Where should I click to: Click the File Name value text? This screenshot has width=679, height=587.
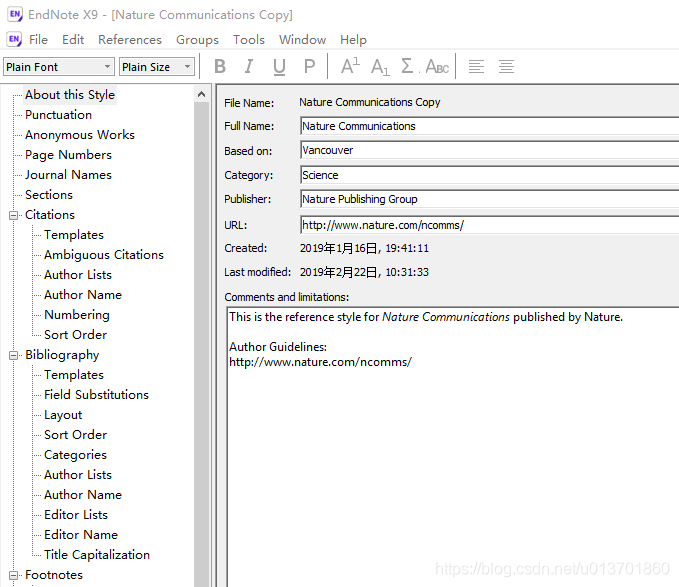coord(369,102)
